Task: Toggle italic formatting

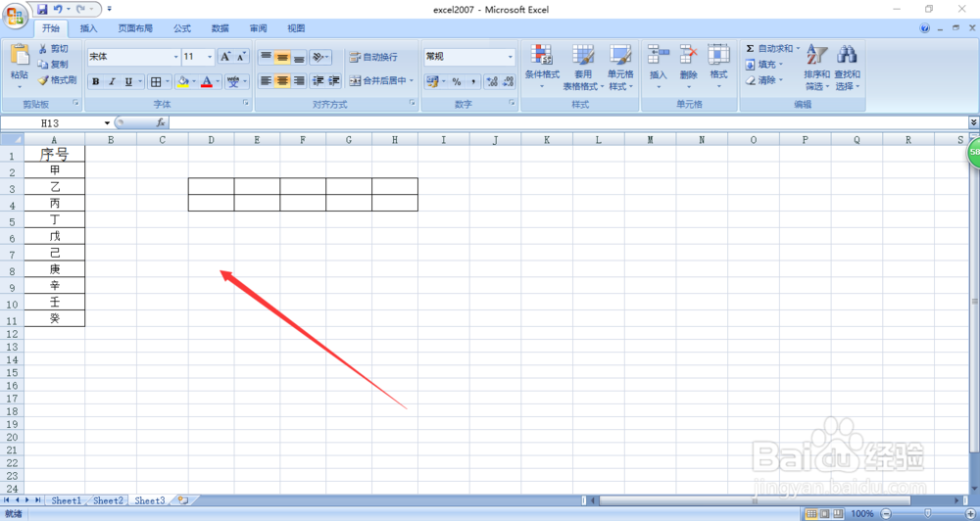Action: (112, 81)
